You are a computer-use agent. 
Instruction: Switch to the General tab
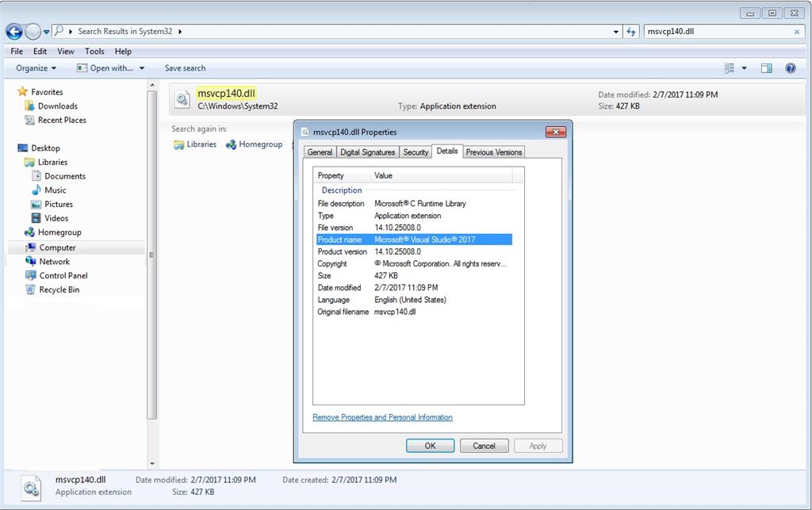320,152
